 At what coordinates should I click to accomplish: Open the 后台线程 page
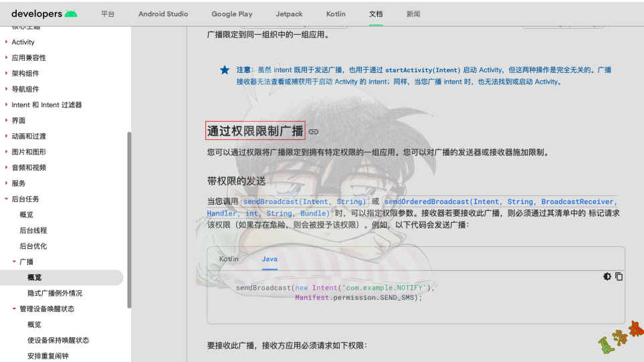point(33,230)
